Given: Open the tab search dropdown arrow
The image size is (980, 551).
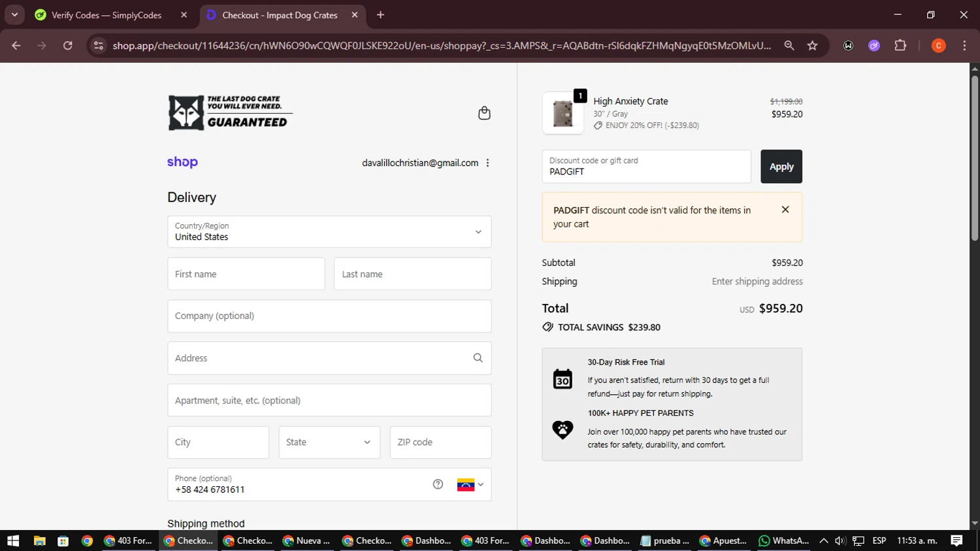Looking at the screenshot, I should tap(14, 14).
